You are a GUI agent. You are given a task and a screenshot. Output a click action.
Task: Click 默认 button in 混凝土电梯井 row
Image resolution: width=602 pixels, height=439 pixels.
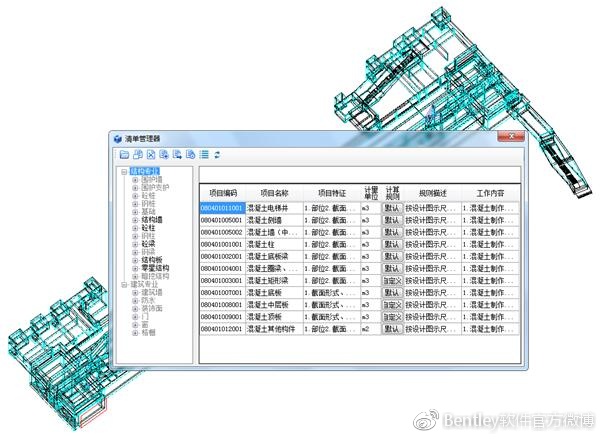(391, 208)
